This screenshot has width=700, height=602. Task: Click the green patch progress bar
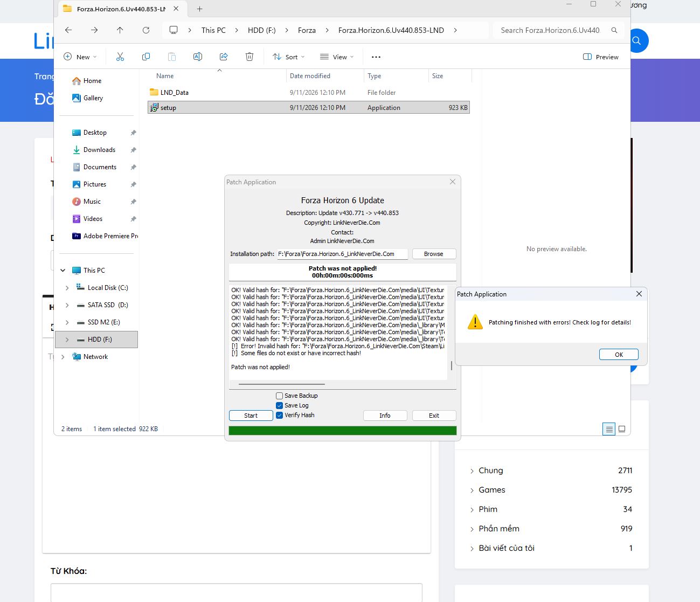343,430
